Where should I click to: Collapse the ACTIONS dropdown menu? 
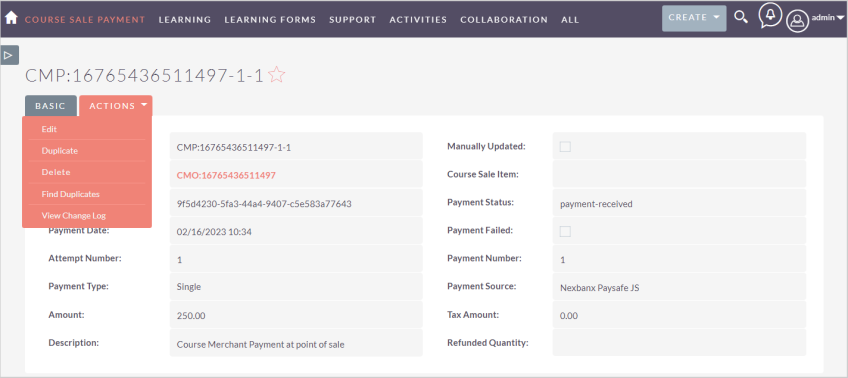(116, 106)
